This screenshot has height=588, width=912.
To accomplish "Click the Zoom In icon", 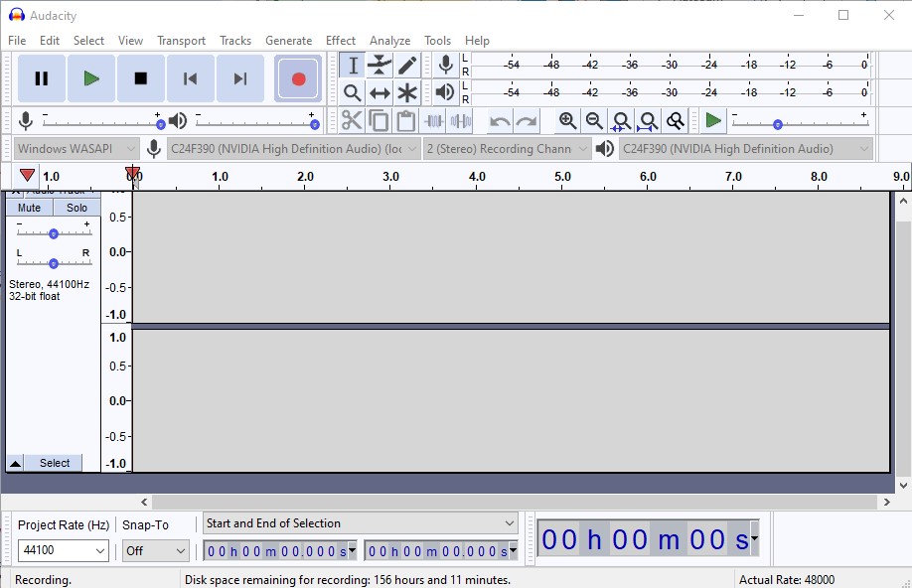I will point(567,120).
